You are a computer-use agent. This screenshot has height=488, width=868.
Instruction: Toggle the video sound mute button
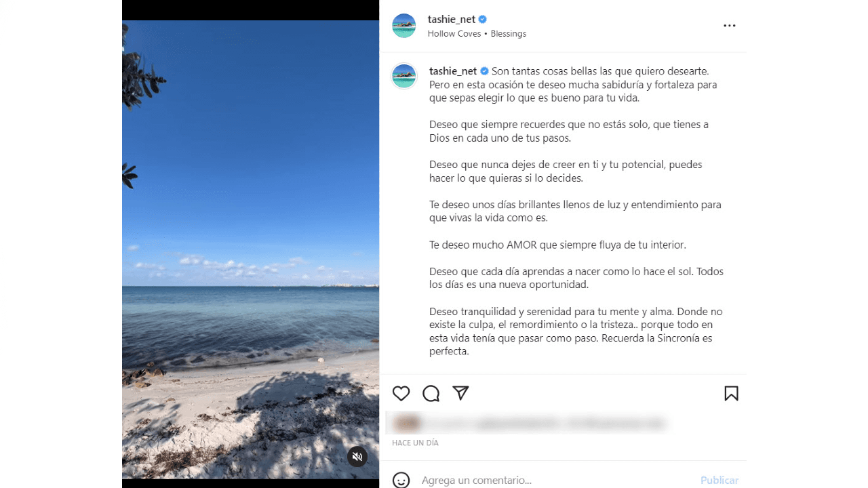[357, 457]
